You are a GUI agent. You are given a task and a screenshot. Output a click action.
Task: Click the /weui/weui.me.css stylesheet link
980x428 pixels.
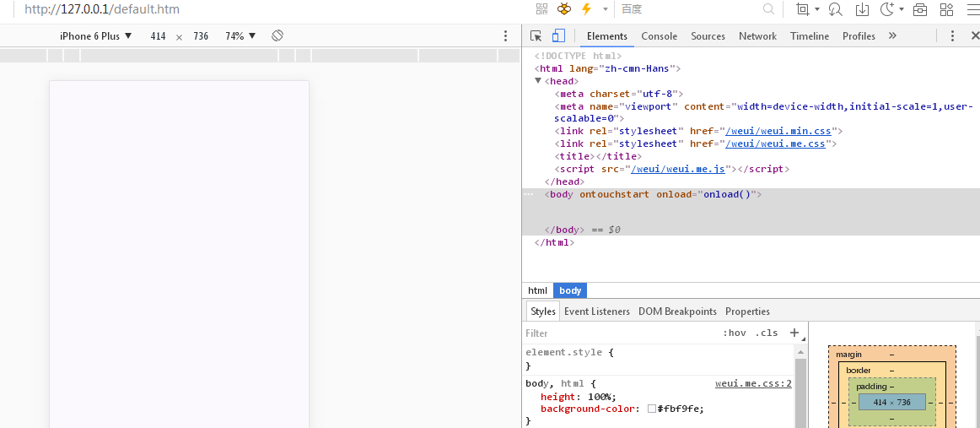point(775,144)
